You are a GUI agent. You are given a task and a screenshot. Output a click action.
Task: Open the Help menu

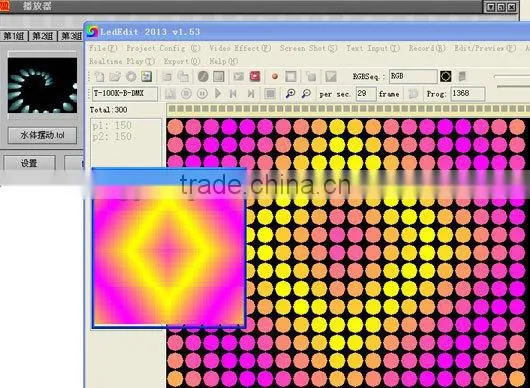tap(224, 62)
